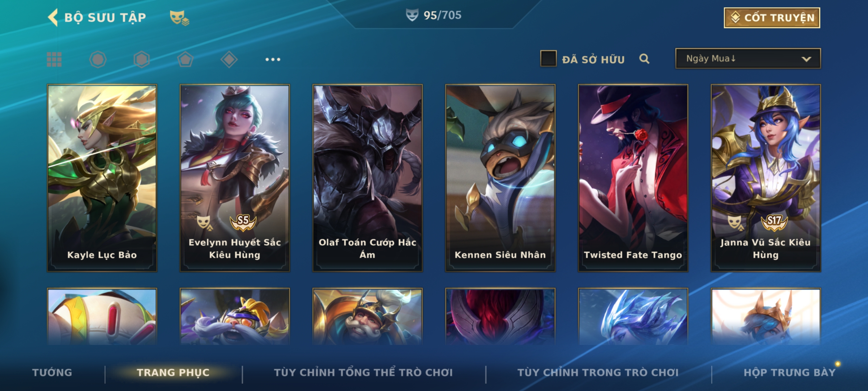Select the hexagon rarity filter icon
The width and height of the screenshot is (868, 391).
pos(141,59)
